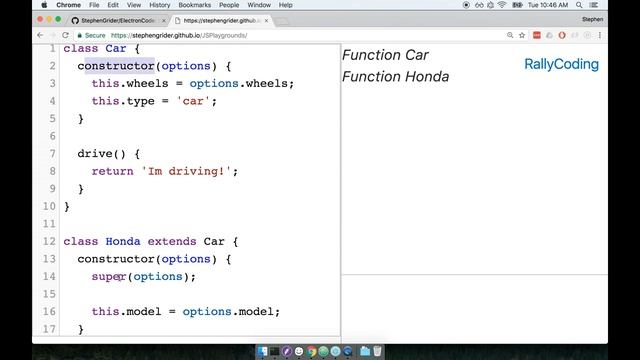Go back with the Chrome back arrow
Viewport: 640px width, 360px height.
[x=40, y=35]
